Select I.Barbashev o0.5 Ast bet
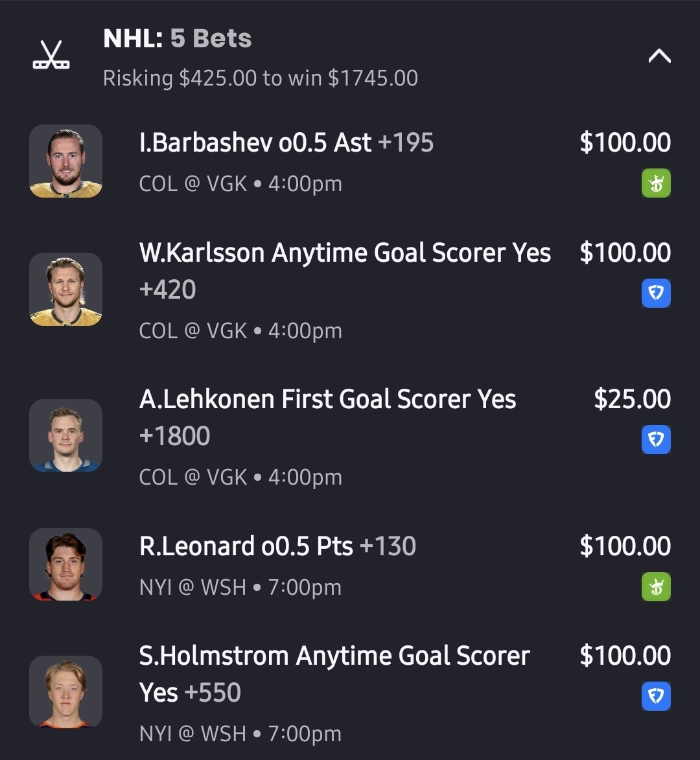This screenshot has width=700, height=760. point(286,143)
